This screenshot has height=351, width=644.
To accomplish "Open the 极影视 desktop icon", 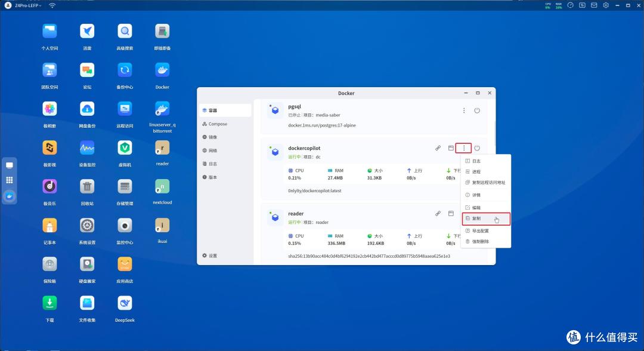I will click(x=49, y=148).
